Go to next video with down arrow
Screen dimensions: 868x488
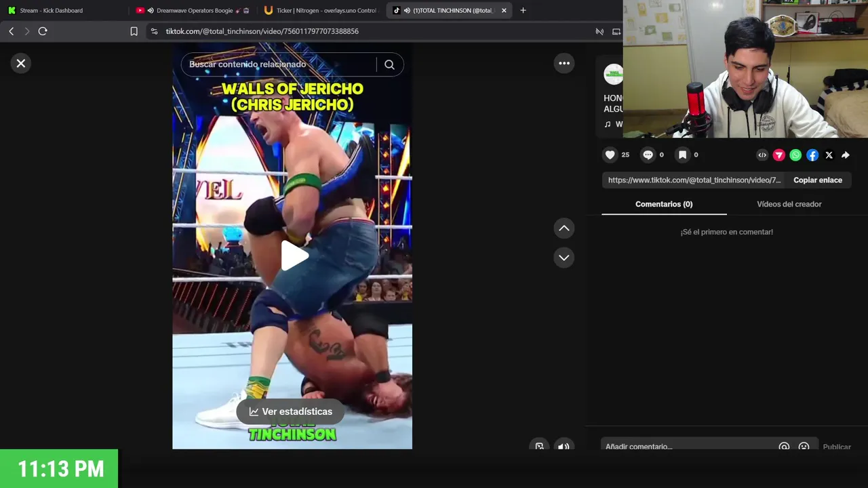click(564, 258)
